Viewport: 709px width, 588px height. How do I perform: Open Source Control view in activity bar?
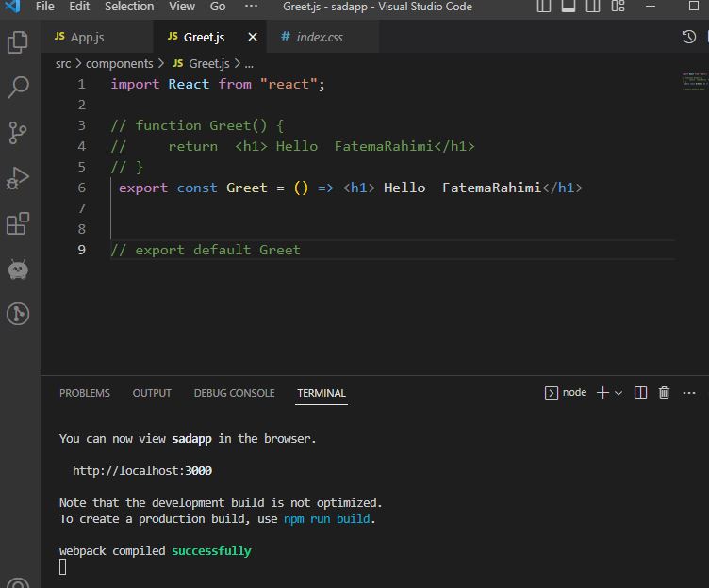click(18, 133)
